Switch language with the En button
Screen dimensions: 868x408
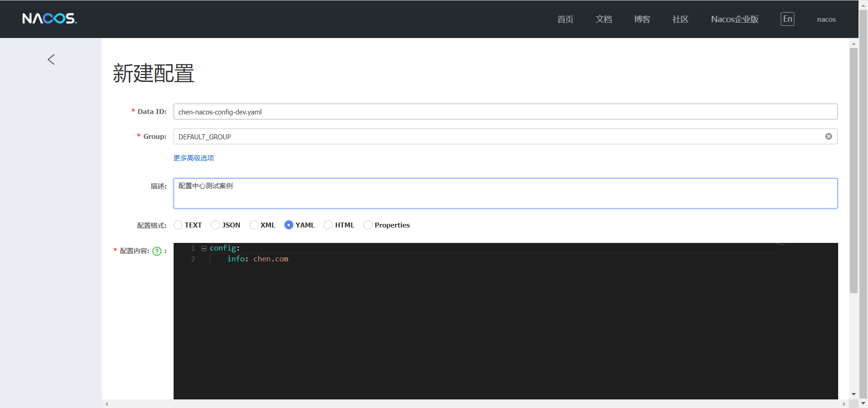pyautogui.click(x=788, y=19)
